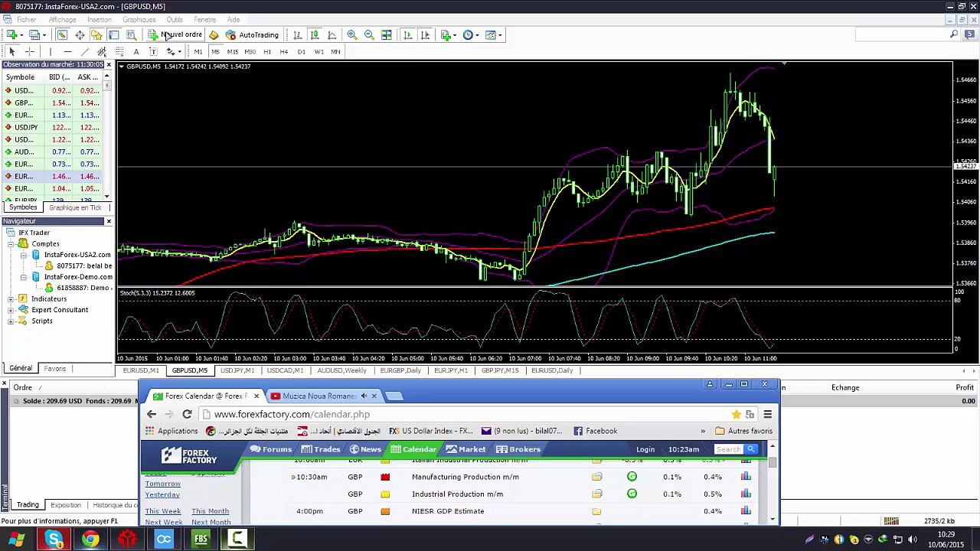The image size is (980, 551).
Task: Open the indicators list dropdown
Action: pos(448,34)
